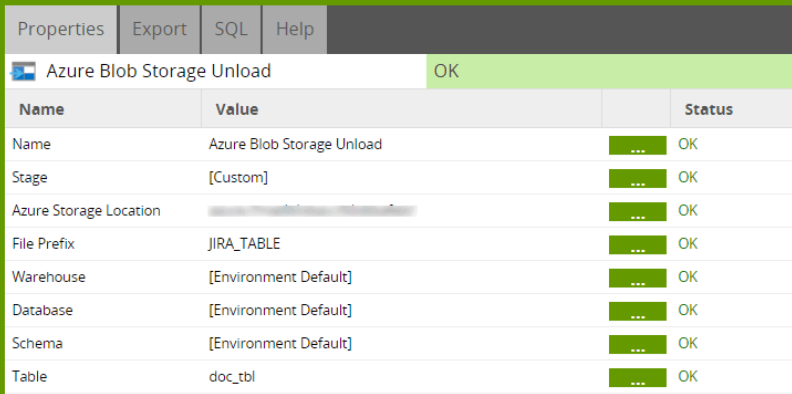Edit the File Prefix property
Image resolution: width=792 pixels, height=394 pixels.
click(637, 245)
